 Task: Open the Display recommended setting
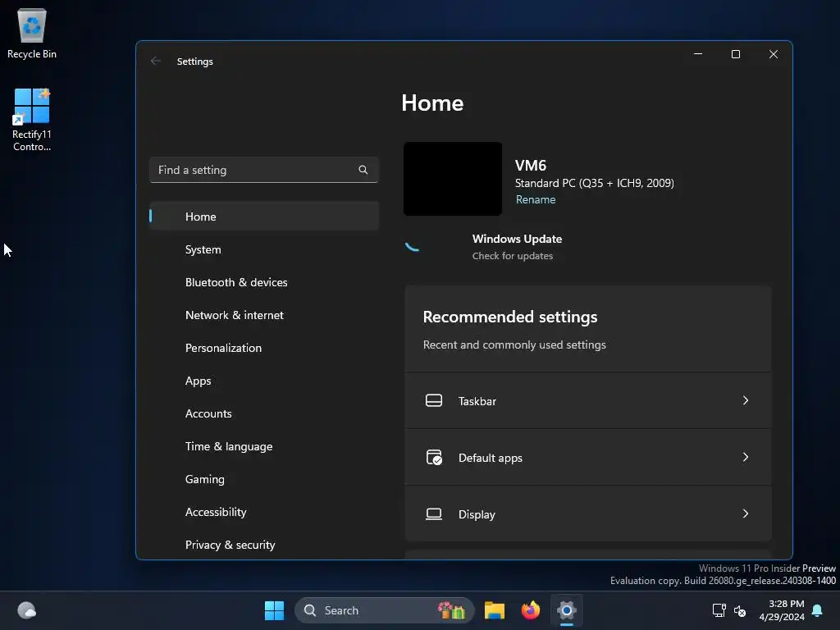click(x=587, y=514)
